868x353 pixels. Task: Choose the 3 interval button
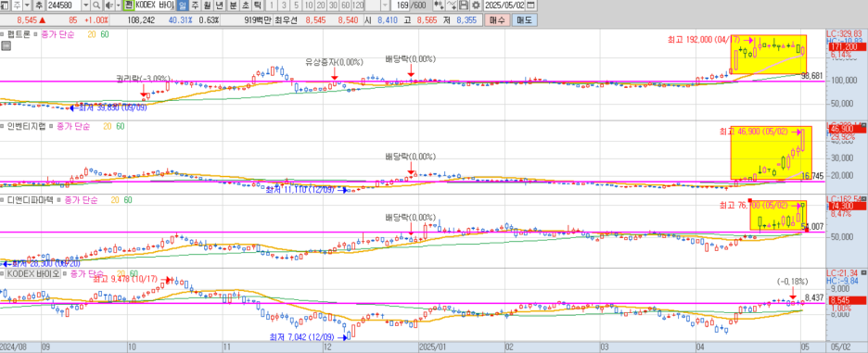pyautogui.click(x=284, y=6)
